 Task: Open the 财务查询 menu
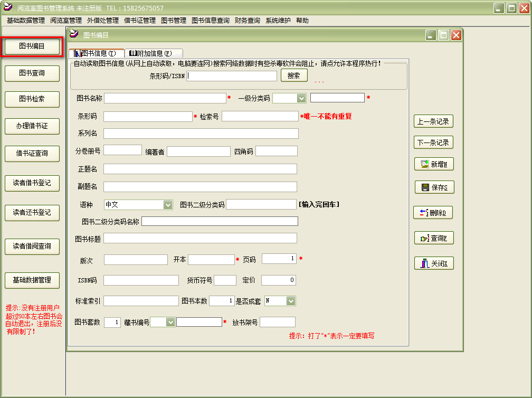[x=248, y=21]
